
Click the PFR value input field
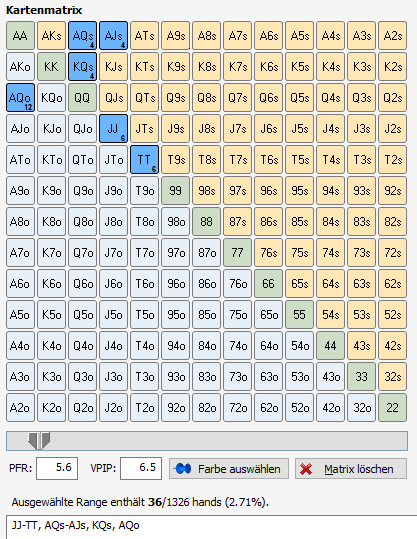tap(57, 468)
